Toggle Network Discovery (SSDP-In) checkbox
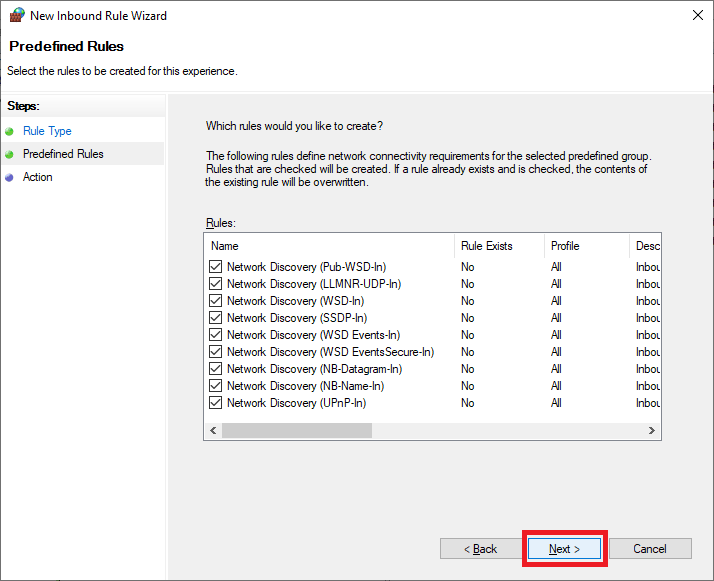 click(x=215, y=318)
